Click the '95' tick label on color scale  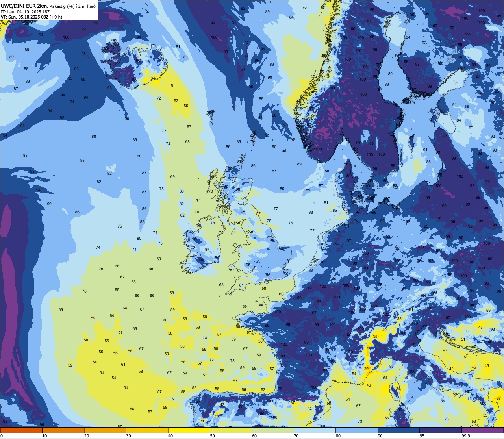tap(422, 436)
